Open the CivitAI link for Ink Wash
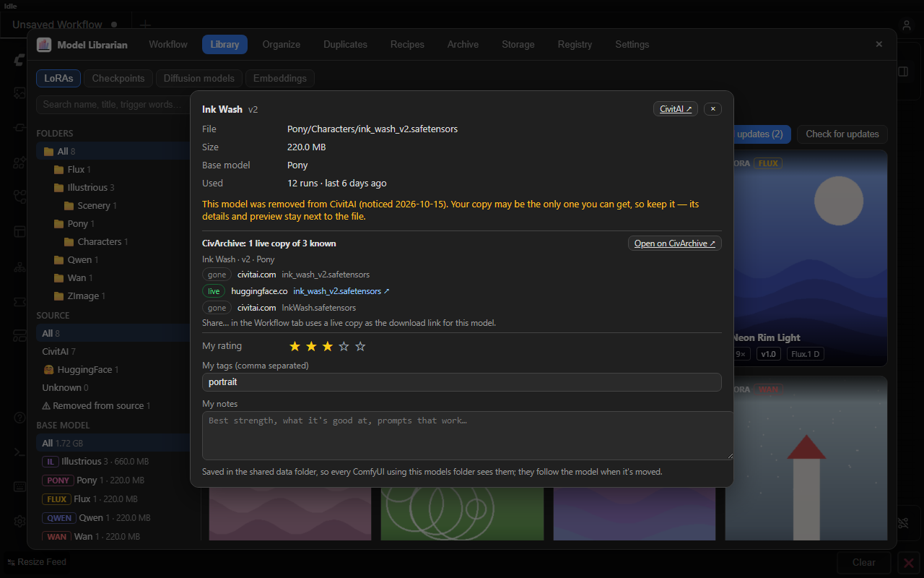The width and height of the screenshot is (924, 578). pyautogui.click(x=676, y=109)
